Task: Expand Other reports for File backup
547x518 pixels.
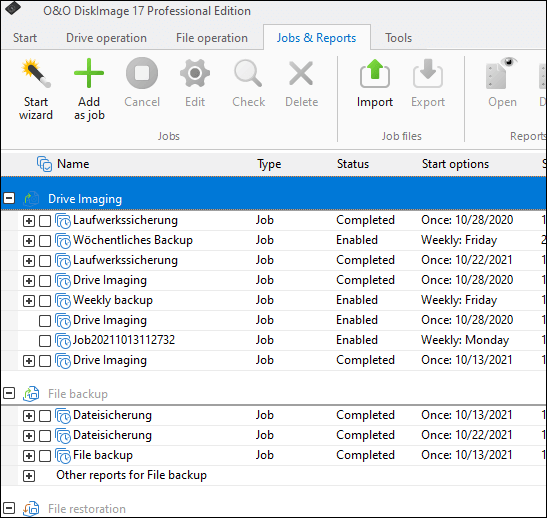Action: click(x=29, y=476)
